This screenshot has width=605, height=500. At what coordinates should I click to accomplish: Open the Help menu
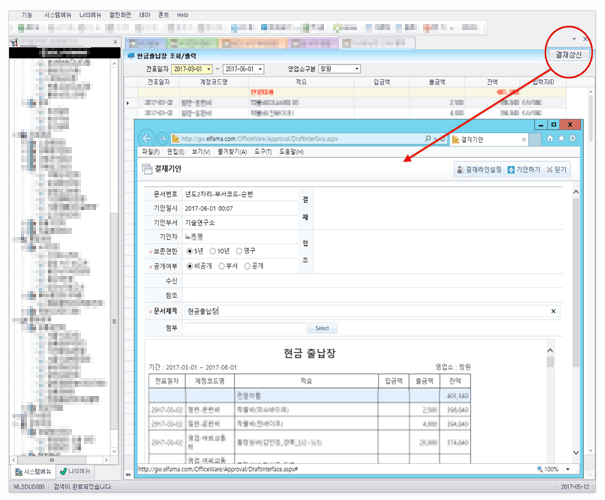[x=183, y=15]
